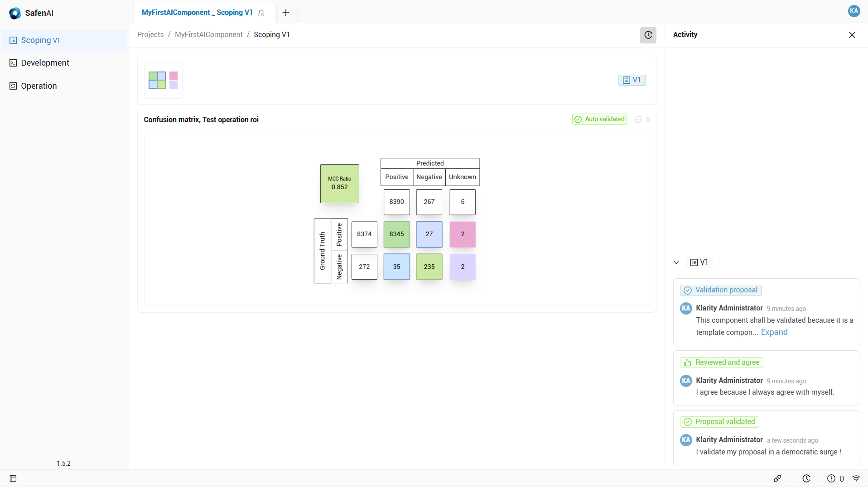Click the V1 version badge

click(x=632, y=80)
